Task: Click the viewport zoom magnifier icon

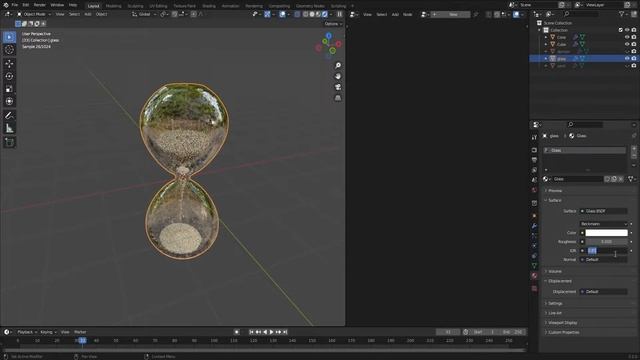Action: [x=338, y=66]
